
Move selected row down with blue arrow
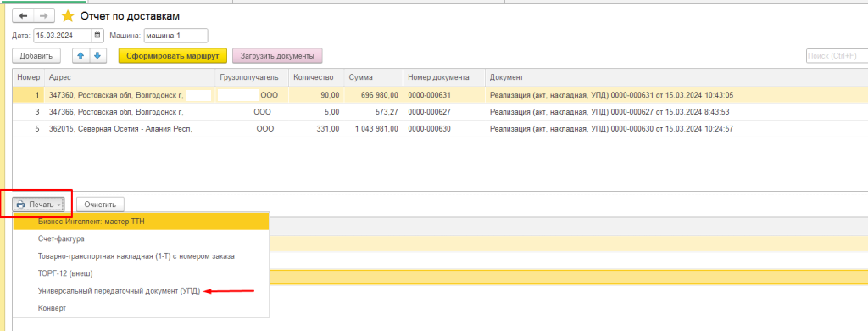(97, 55)
